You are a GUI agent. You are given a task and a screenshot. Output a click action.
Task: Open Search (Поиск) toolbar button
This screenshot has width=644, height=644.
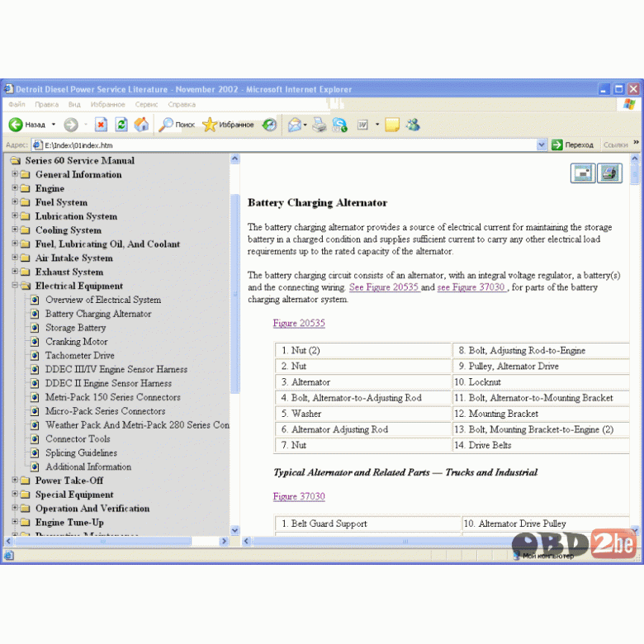tap(177, 125)
